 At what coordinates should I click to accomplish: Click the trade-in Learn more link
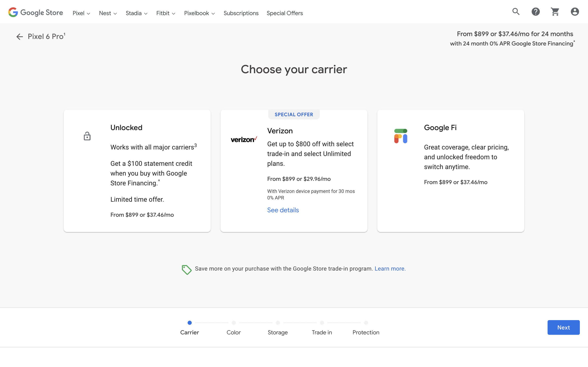pos(390,269)
